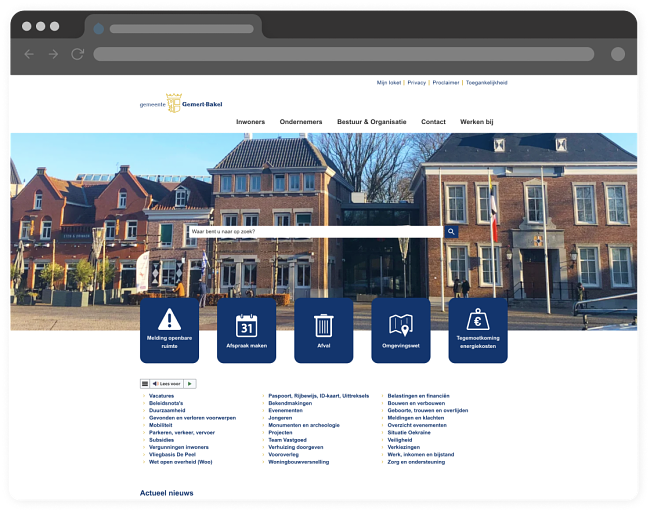Viewport: 650px width, 512px height.
Task: Start Lees voor play button
Action: coord(190,383)
